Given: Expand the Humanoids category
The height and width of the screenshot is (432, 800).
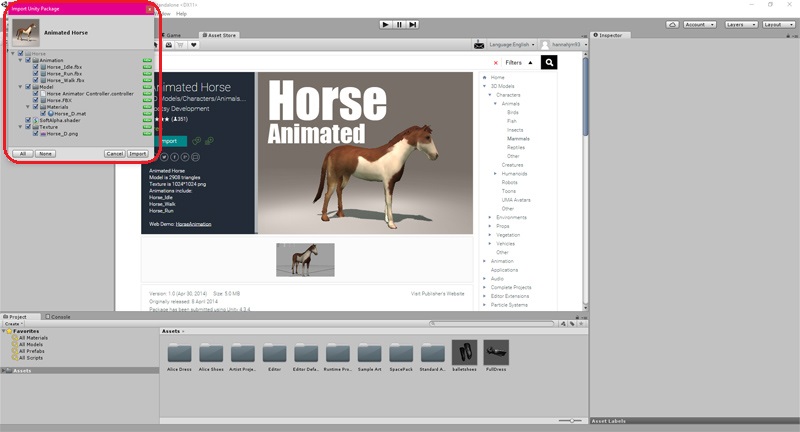Looking at the screenshot, I should 495,174.
